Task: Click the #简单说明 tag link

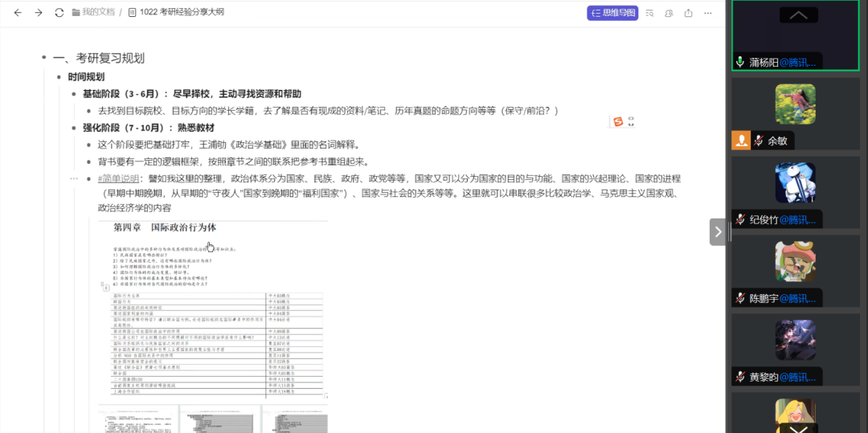Action: click(119, 178)
